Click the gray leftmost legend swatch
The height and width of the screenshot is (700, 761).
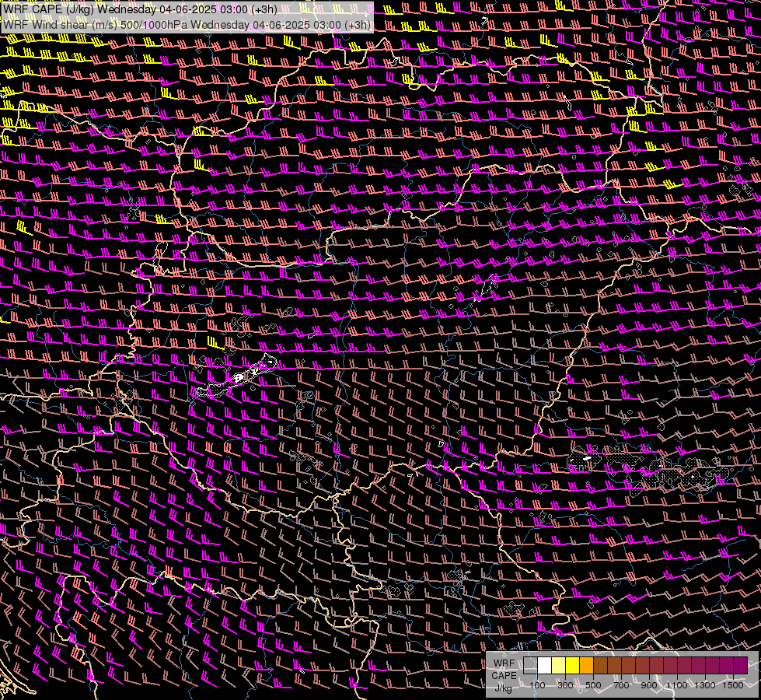530,666
